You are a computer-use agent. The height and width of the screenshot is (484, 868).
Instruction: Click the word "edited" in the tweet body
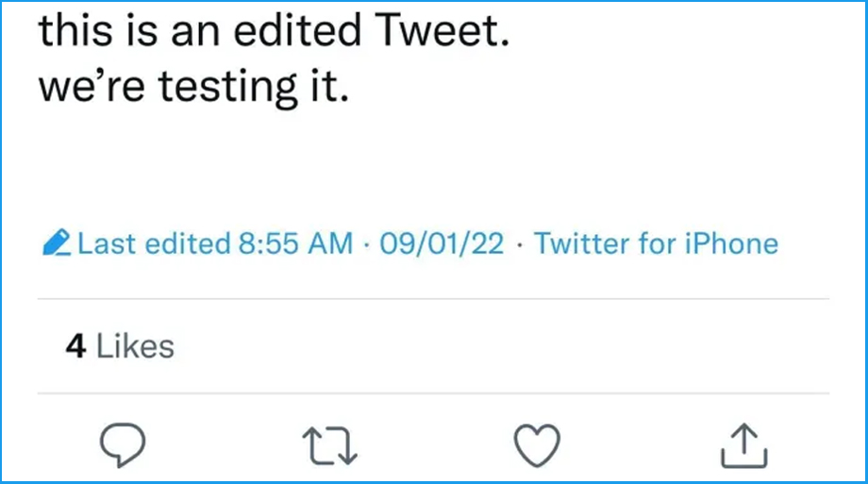point(300,31)
